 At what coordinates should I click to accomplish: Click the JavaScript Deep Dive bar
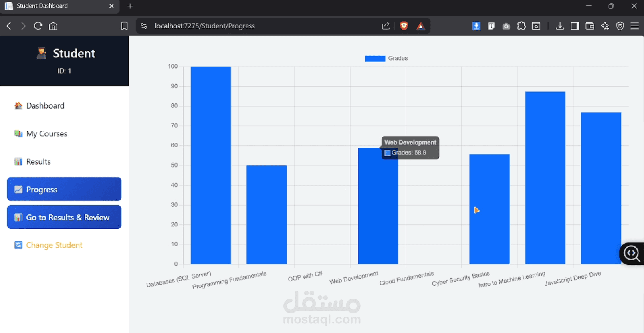click(x=601, y=188)
